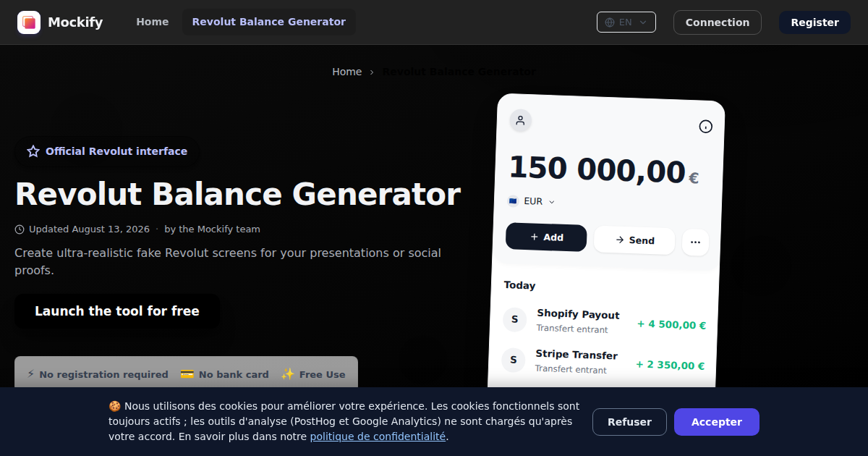The width and height of the screenshot is (868, 456).
Task: Click the Add button in the mockup
Action: [546, 237]
